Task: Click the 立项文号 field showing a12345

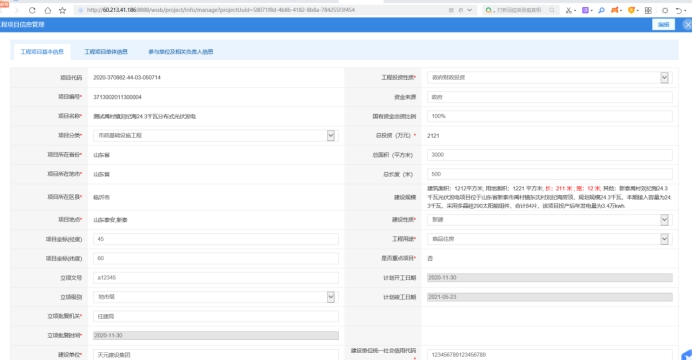Action: 216,277
